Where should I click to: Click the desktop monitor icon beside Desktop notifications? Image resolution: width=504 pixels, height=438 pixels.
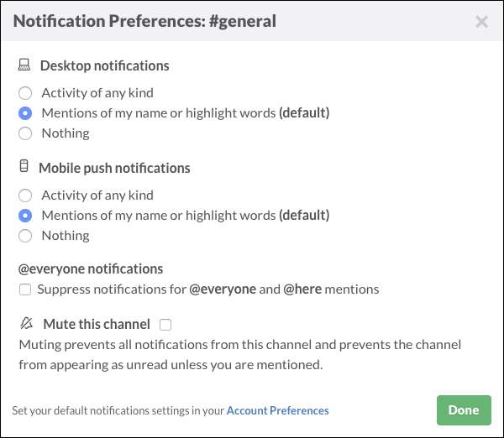click(24, 65)
